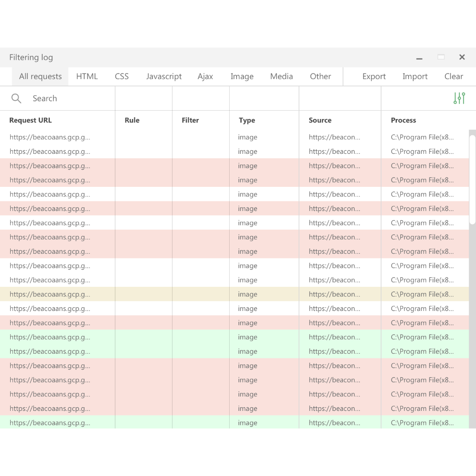Screen dimensions: 476x476
Task: Export the filtering log
Action: coord(374,77)
